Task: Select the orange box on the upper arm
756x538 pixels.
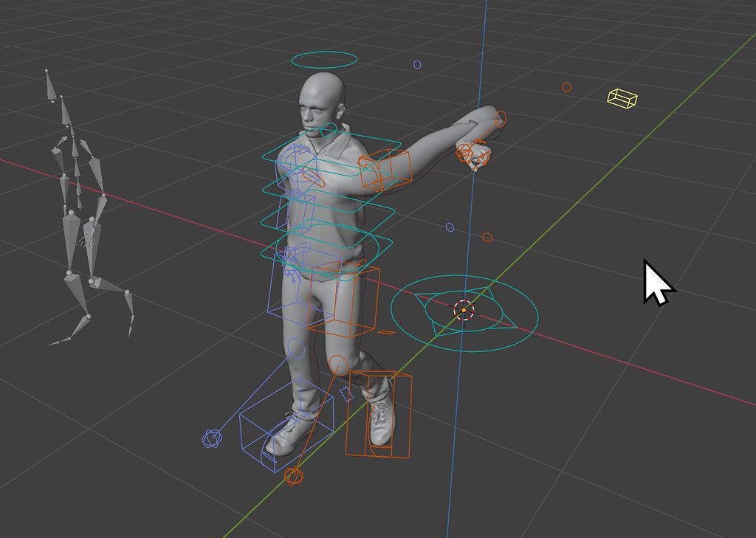Action: tap(385, 170)
